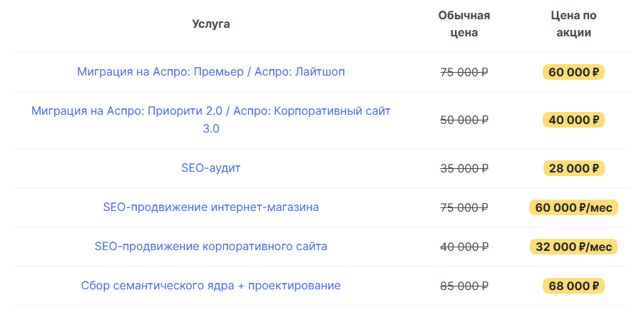Click the Услуга column header
This screenshot has width=644, height=320.
point(211,24)
